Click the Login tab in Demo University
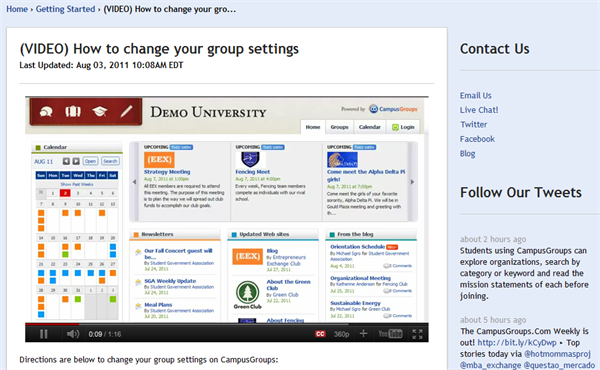This screenshot has height=370, width=600. pyautogui.click(x=403, y=127)
